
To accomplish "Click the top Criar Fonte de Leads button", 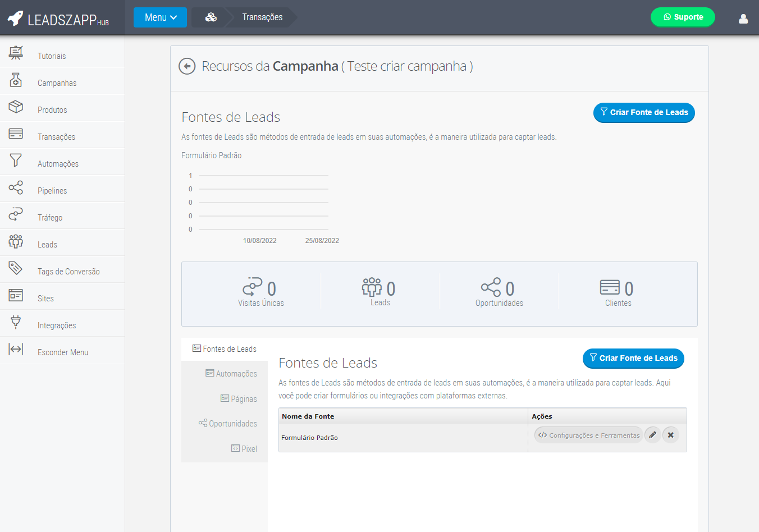I will tap(643, 112).
